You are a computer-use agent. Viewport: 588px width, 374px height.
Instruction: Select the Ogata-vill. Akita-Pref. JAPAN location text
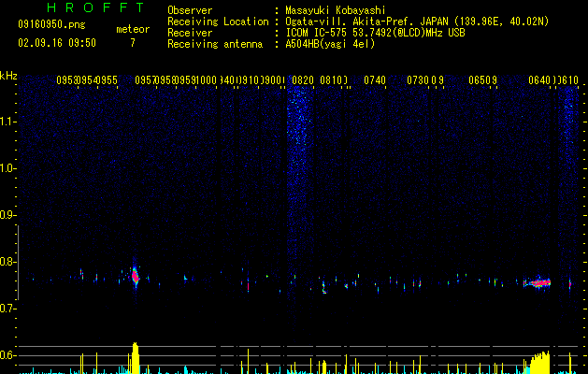pyautogui.click(x=417, y=22)
